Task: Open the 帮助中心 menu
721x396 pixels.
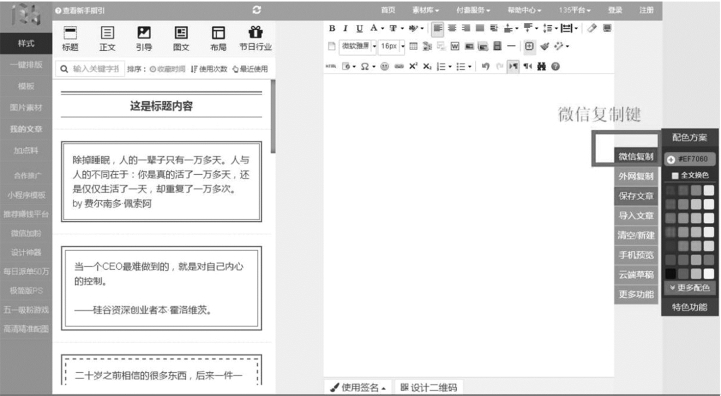Action: [x=524, y=10]
